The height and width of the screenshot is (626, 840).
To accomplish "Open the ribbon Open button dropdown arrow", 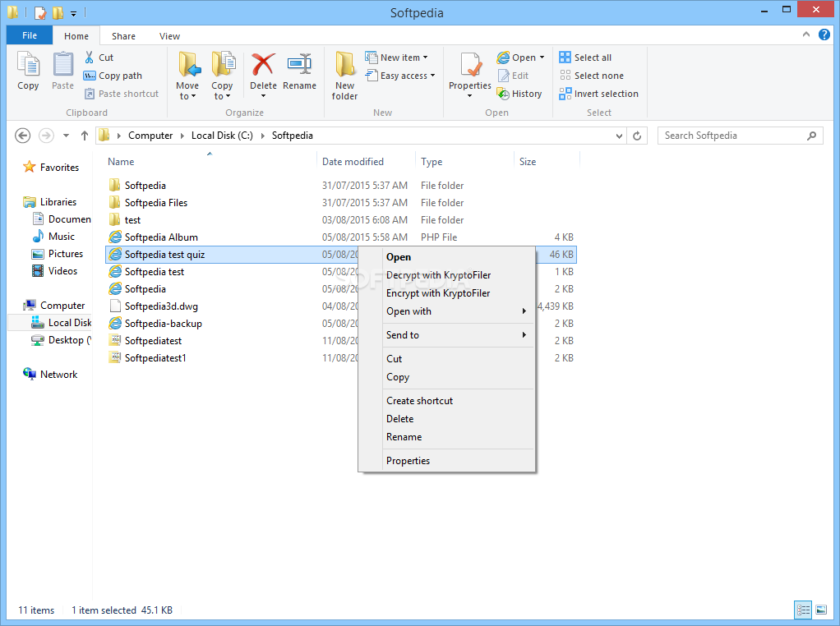I will coord(542,58).
